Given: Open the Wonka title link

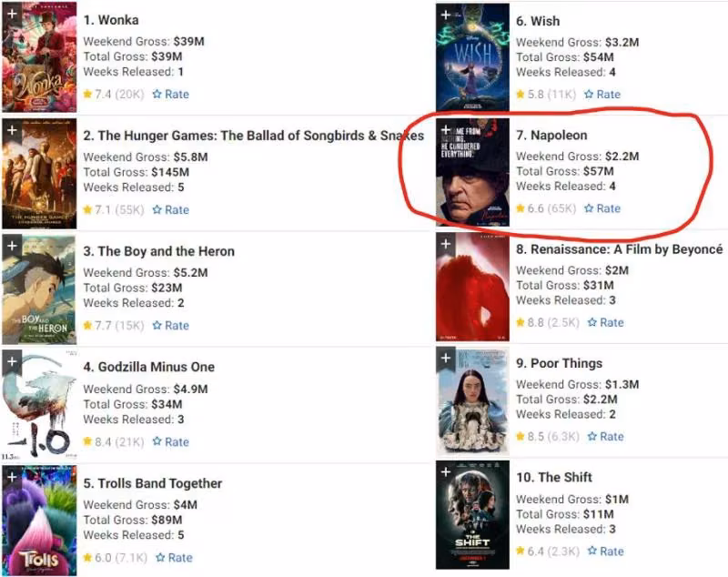Looking at the screenshot, I should click(x=111, y=20).
